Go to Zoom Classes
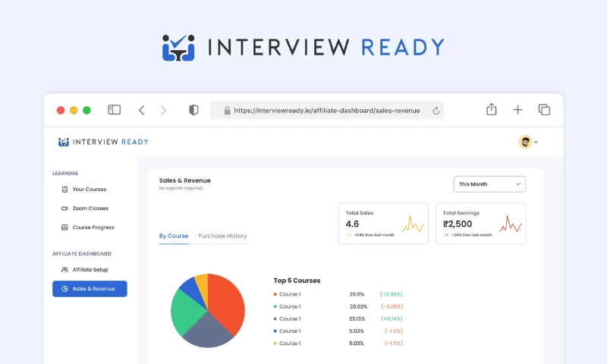 point(90,209)
